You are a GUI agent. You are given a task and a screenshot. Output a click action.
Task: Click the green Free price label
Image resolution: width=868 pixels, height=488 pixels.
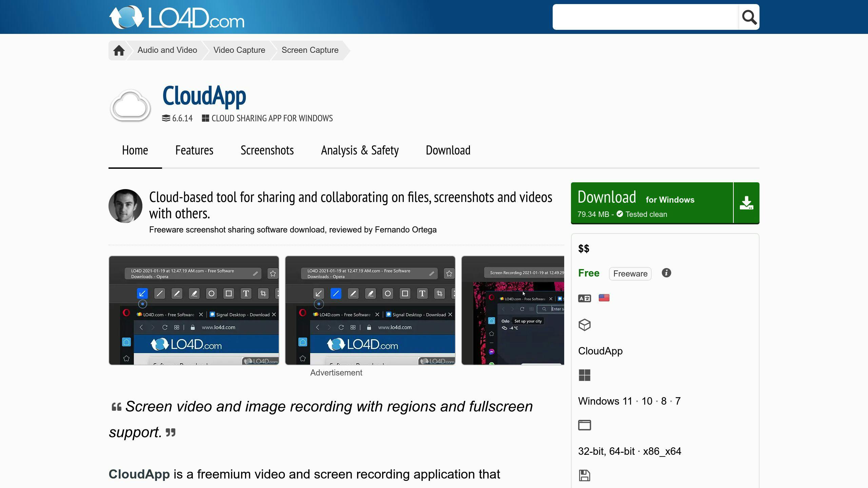pos(589,273)
